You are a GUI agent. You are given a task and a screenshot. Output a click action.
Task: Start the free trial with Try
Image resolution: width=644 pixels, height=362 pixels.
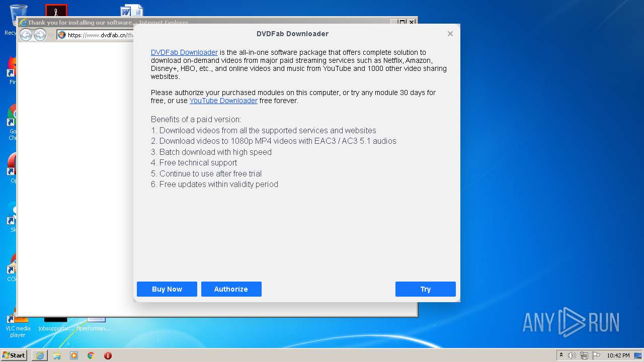click(x=426, y=289)
